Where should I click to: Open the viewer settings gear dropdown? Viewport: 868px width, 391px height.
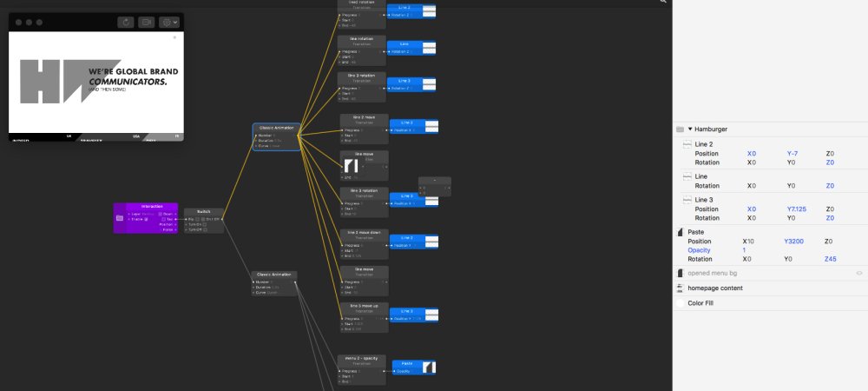(169, 22)
